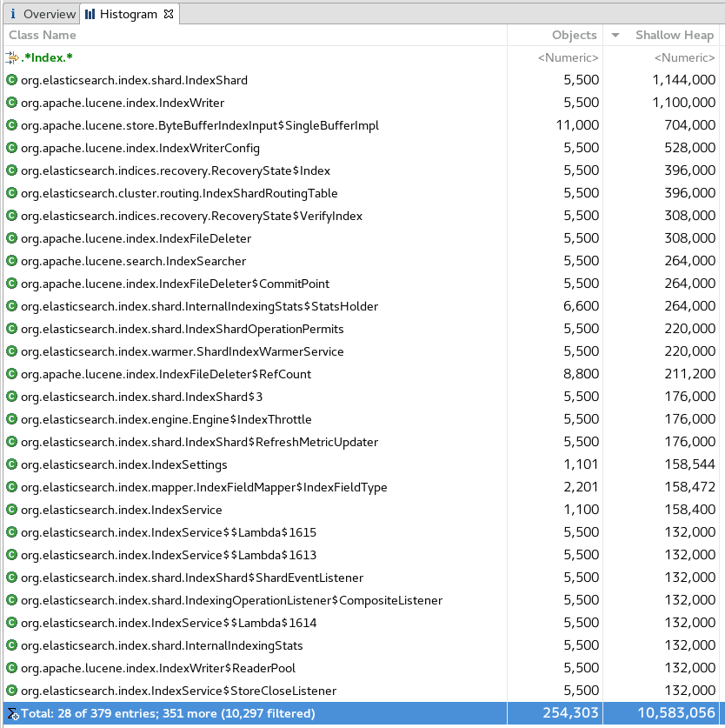
Task: Select the IndexingOperationListener$CompositeListener row
Action: 362,600
